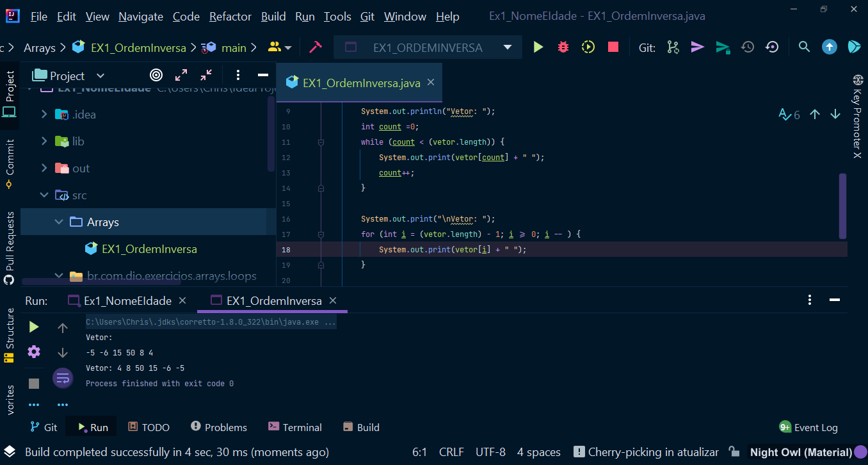This screenshot has width=868, height=465.
Task: Select opened file with the target icon
Action: (156, 75)
